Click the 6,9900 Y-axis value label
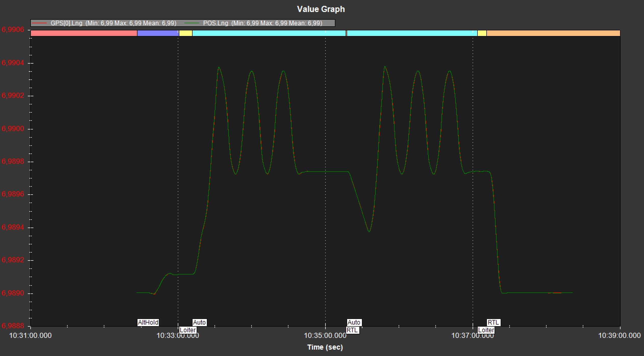 click(x=13, y=129)
